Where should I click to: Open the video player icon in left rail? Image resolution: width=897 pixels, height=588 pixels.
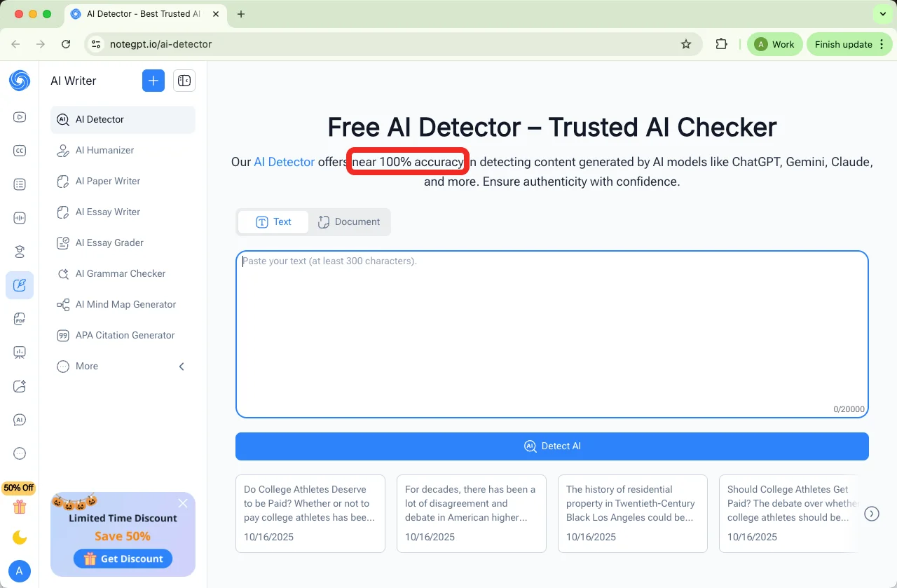pos(20,117)
